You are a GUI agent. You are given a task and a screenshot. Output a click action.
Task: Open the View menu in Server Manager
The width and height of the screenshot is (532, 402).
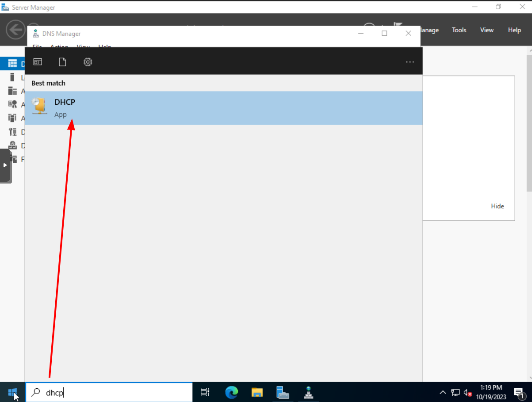pos(486,30)
